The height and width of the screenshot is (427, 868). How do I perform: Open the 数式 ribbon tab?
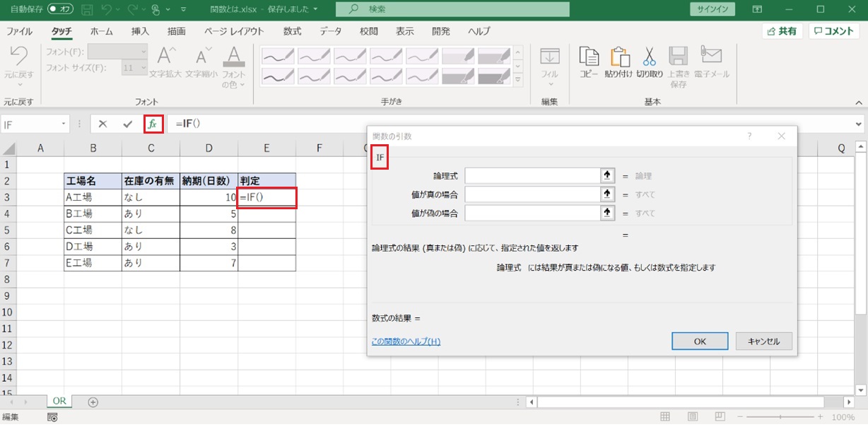click(x=292, y=32)
